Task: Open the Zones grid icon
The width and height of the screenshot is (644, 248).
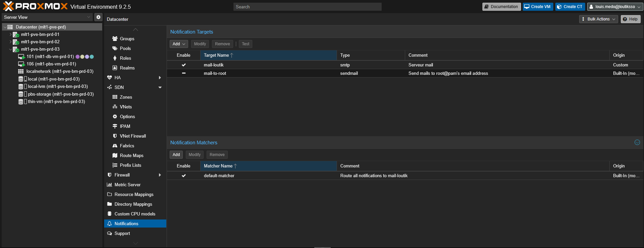Action: pyautogui.click(x=115, y=97)
